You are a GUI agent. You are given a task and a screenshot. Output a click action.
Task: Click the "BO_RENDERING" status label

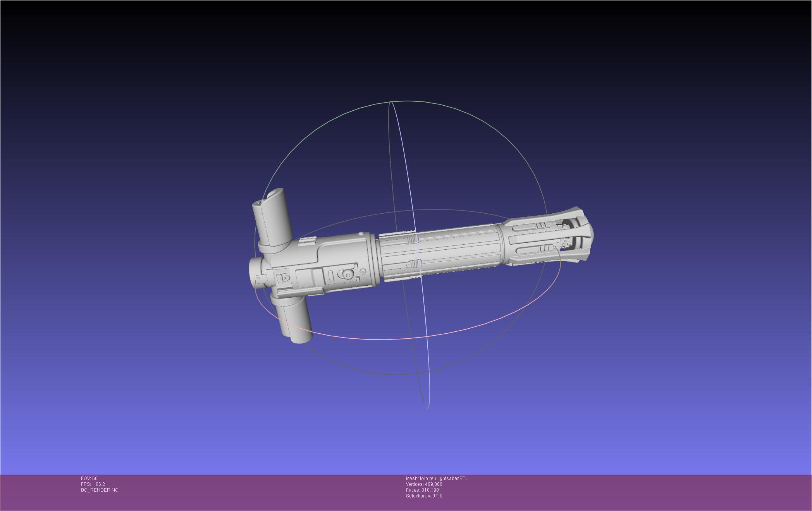click(100, 490)
